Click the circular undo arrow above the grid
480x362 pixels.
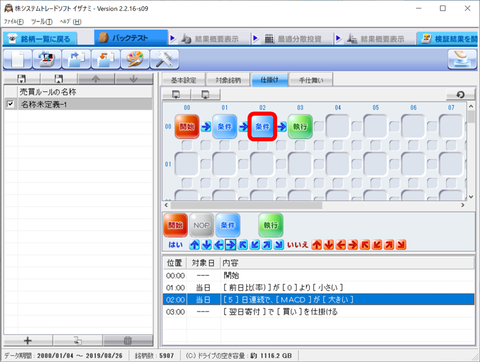tap(460, 95)
